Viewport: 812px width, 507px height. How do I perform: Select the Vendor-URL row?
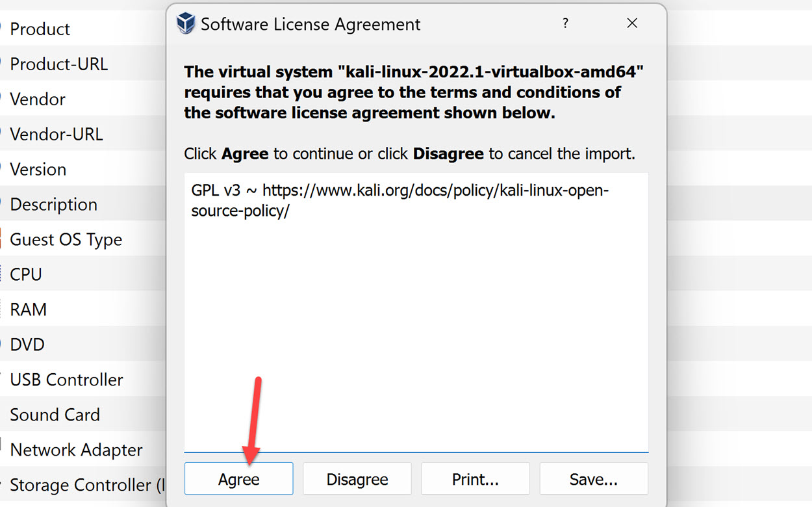pyautogui.click(x=57, y=134)
